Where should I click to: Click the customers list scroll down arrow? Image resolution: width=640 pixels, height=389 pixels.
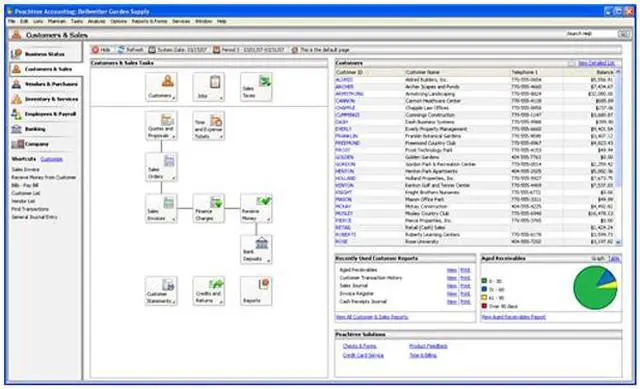tap(618, 242)
